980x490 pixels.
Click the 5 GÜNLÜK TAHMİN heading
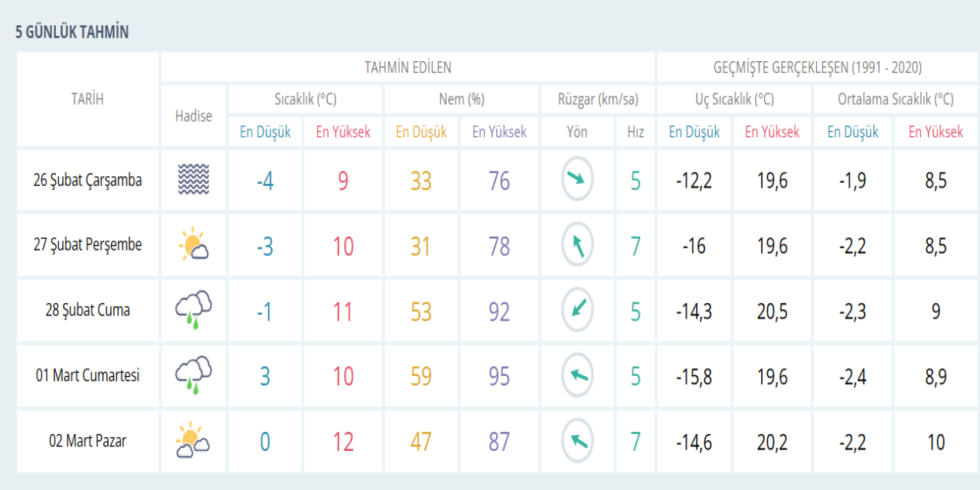(72, 32)
